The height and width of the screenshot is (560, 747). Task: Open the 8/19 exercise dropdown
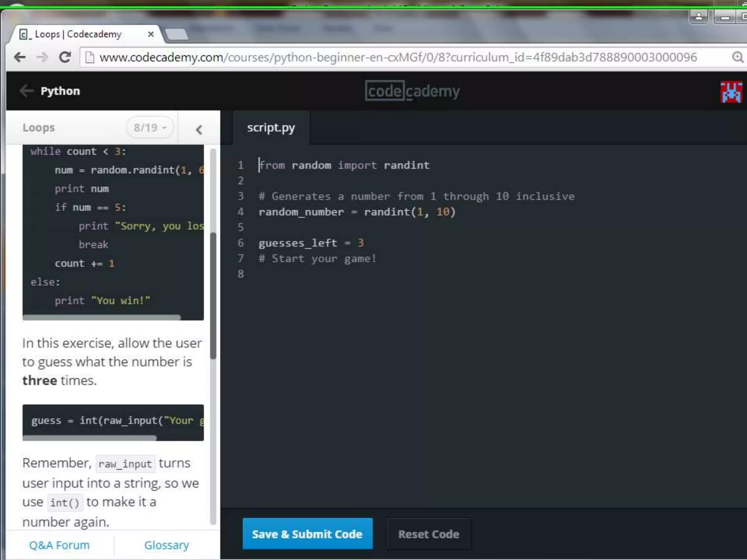tap(150, 128)
